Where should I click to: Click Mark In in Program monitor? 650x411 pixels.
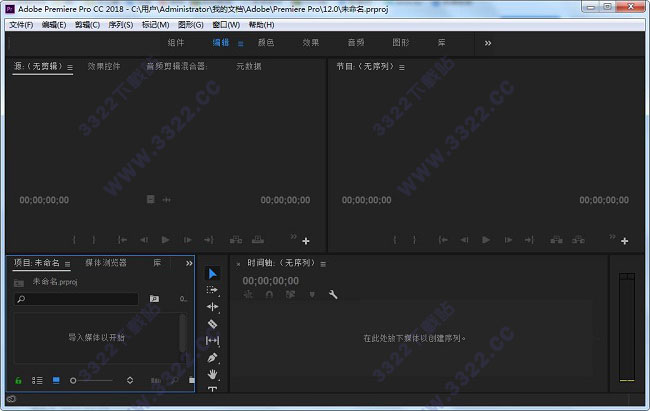click(395, 240)
